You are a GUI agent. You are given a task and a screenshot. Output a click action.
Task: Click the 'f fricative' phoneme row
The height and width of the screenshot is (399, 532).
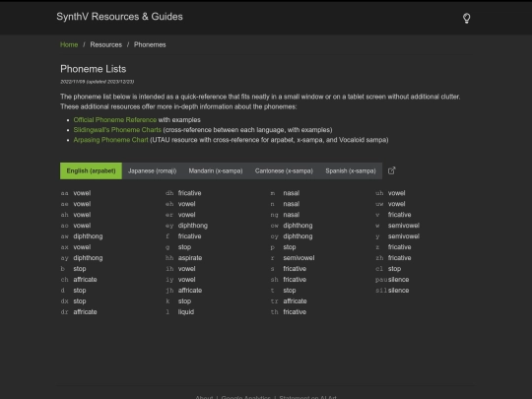pyautogui.click(x=183, y=236)
